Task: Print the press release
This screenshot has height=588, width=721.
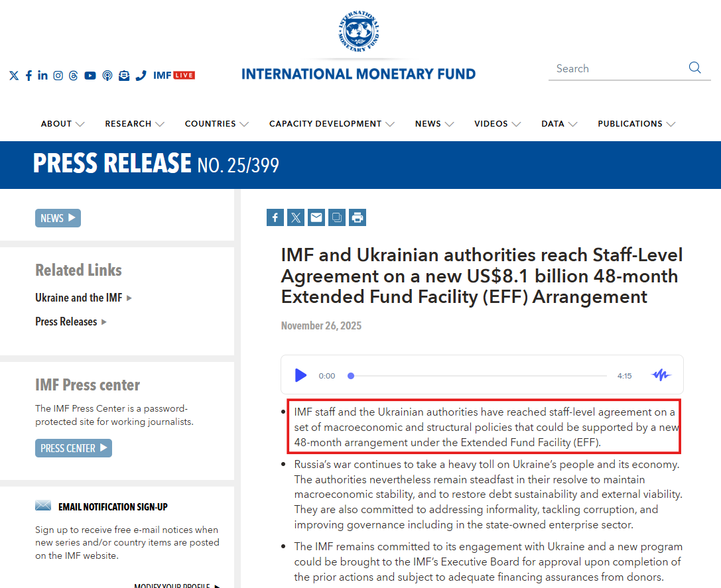Action: tap(358, 217)
